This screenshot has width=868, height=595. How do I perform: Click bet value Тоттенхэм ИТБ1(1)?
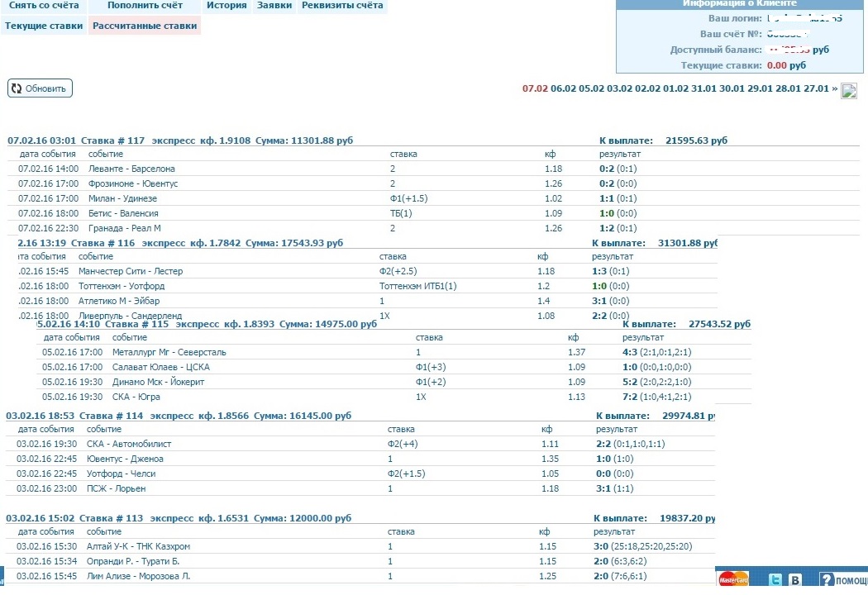point(417,286)
